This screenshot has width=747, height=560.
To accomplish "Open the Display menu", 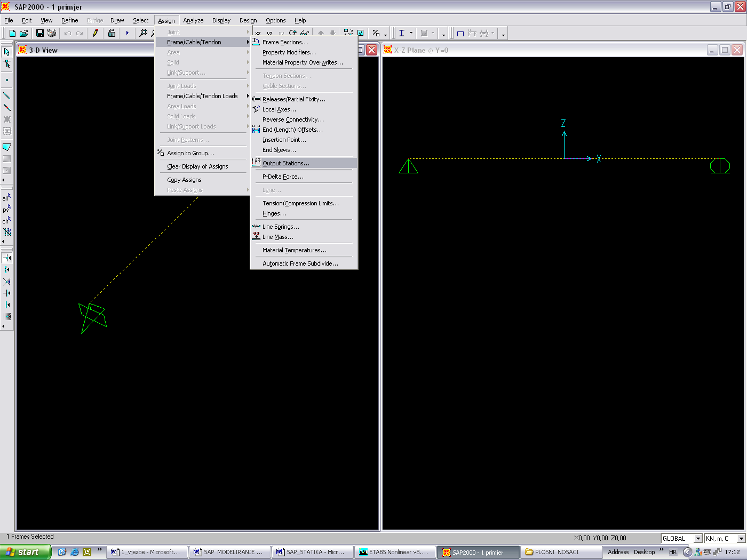I will point(221,20).
